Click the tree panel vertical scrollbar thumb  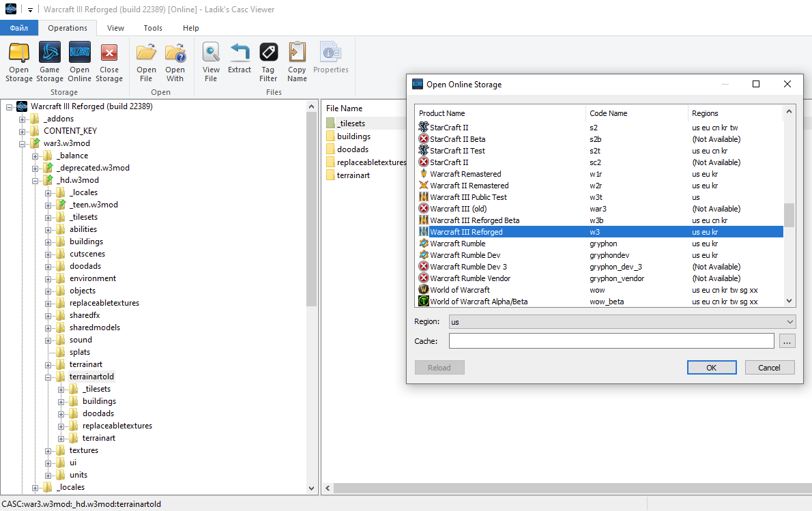[311, 210]
